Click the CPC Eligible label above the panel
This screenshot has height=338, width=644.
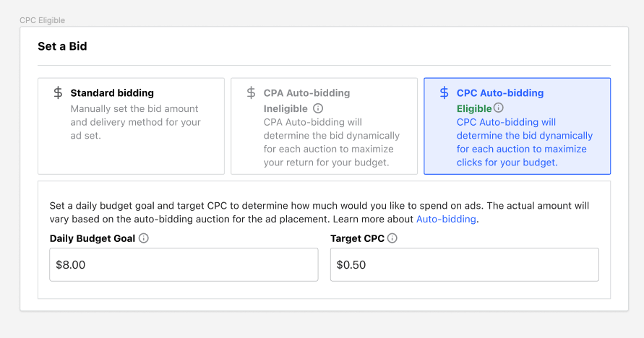click(x=42, y=21)
